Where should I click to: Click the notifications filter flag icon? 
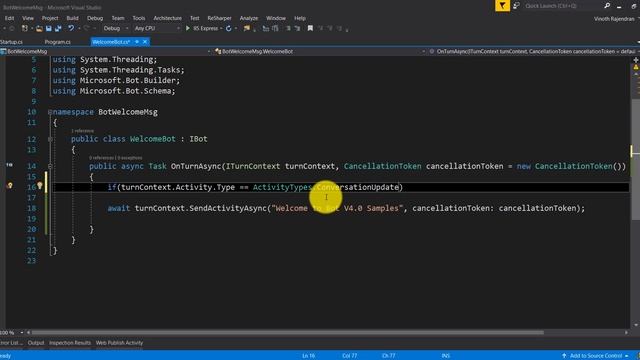pos(502,6)
